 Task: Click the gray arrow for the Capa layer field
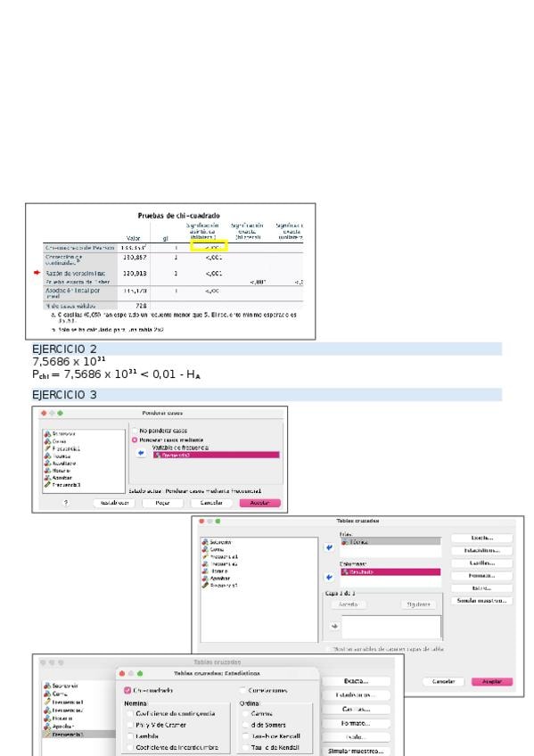click(334, 626)
